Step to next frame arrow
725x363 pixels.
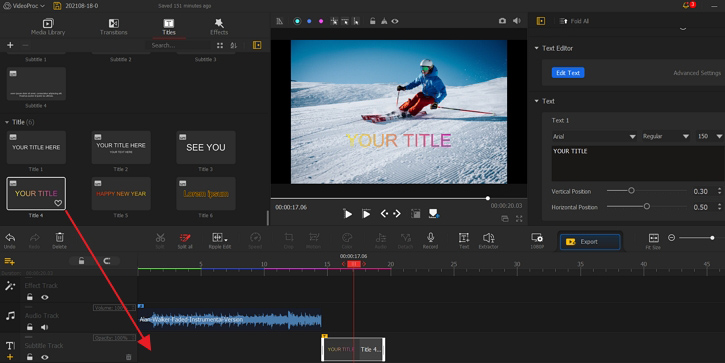pos(397,214)
